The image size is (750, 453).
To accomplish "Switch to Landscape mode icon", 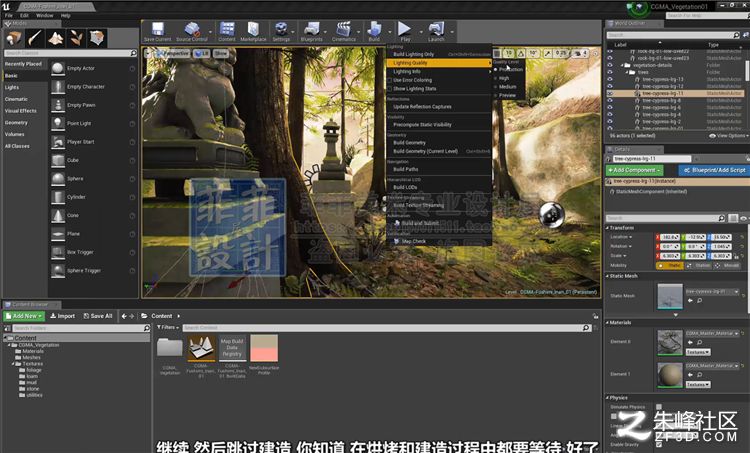I will [x=55, y=38].
